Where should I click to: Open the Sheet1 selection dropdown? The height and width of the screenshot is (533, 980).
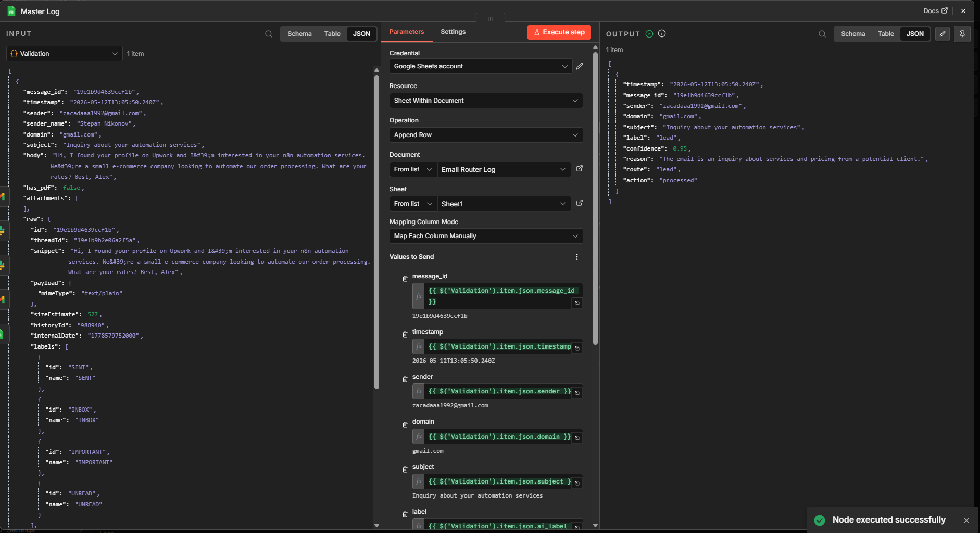pos(504,204)
